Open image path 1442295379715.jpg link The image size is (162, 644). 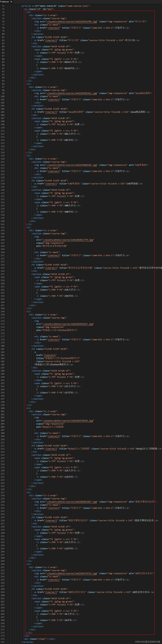(x=71, y=574)
